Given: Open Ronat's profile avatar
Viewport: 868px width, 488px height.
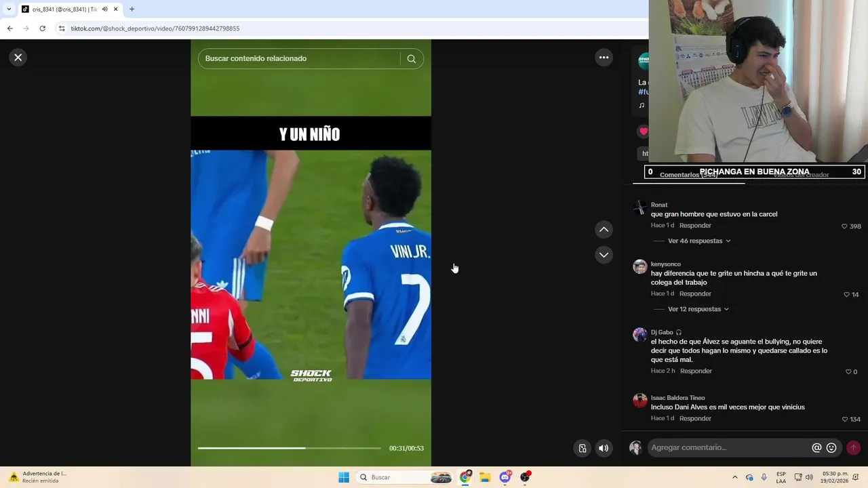Looking at the screenshot, I should tap(639, 207).
